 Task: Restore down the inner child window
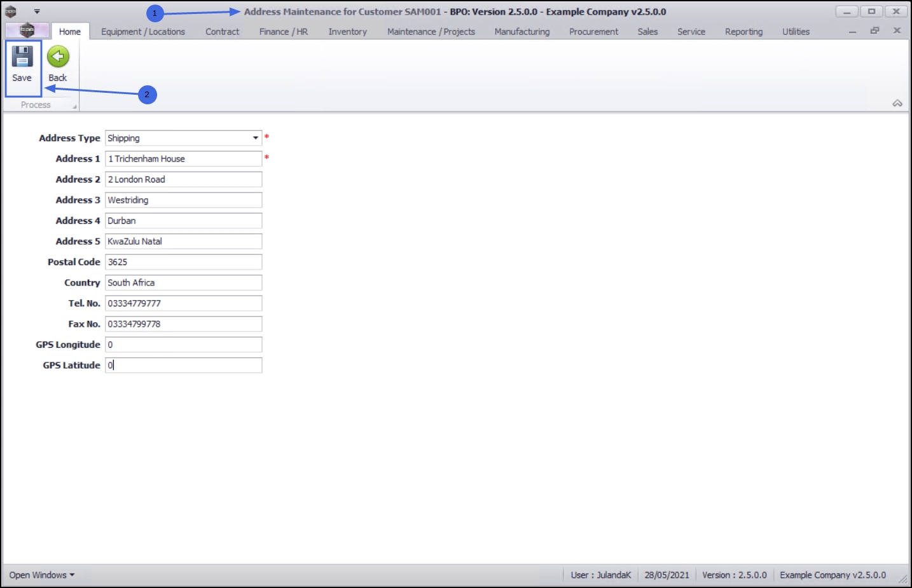(875, 31)
